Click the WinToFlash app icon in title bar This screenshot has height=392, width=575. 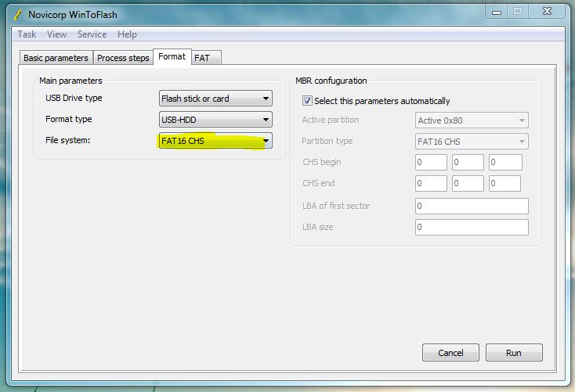pos(17,15)
